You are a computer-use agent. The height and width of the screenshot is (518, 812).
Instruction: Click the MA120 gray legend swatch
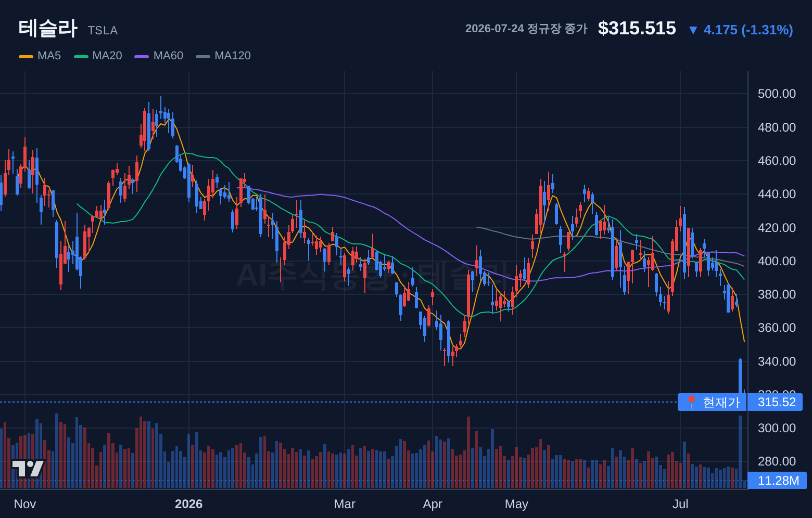(203, 56)
